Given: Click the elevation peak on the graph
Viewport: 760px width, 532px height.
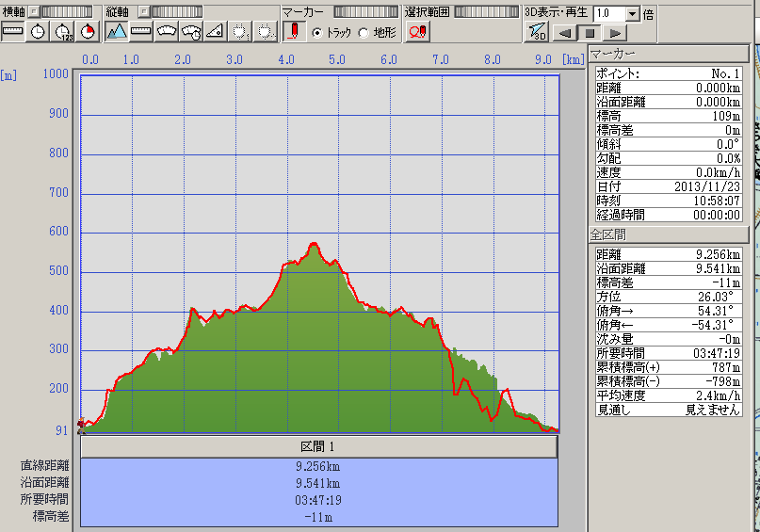Looking at the screenshot, I should tap(314, 244).
